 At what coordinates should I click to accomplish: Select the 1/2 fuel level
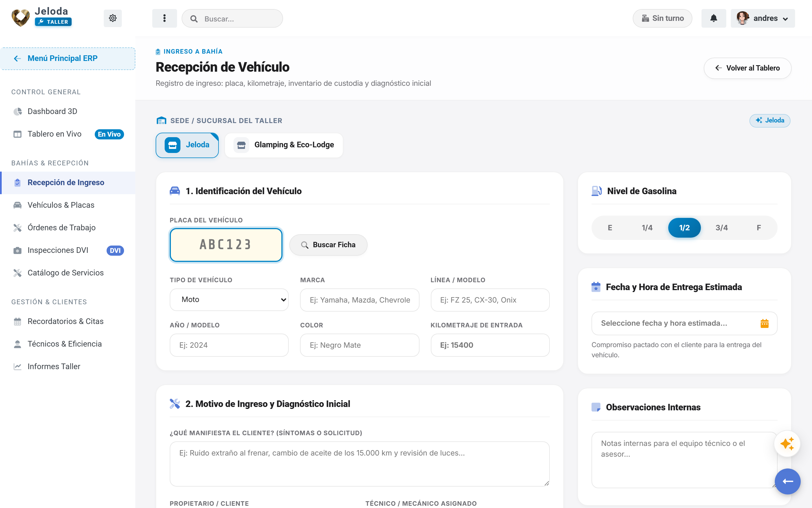click(x=684, y=228)
